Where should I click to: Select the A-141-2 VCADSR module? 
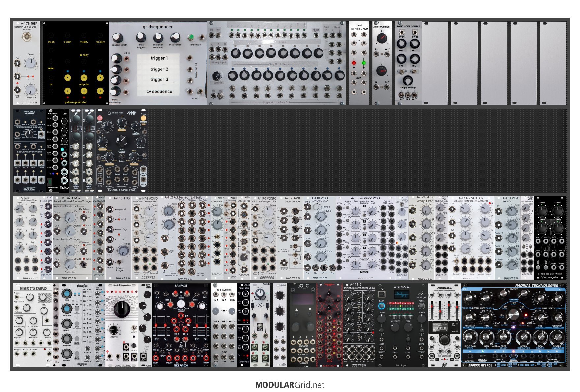[471, 238]
